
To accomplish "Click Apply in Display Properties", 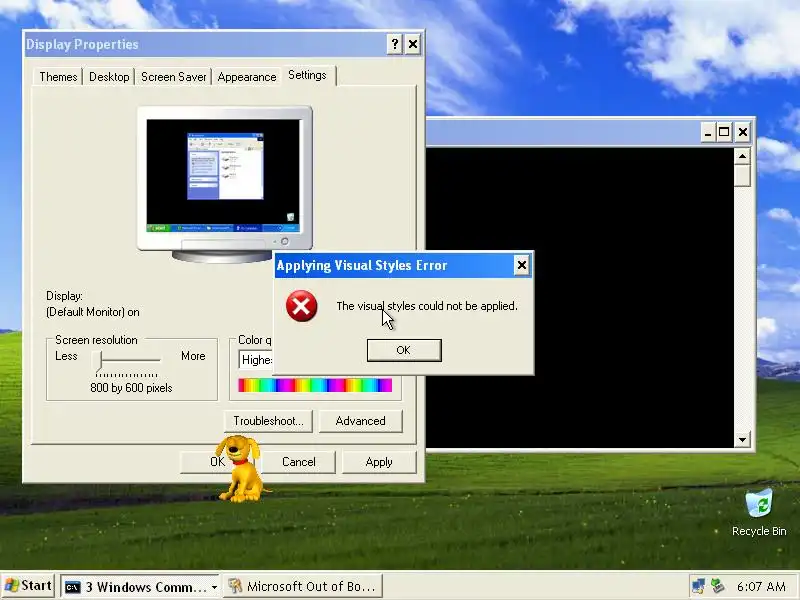I will coord(379,462).
